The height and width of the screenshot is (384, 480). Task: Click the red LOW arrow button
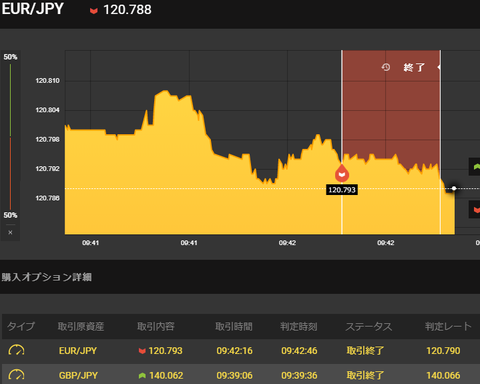pos(475,209)
